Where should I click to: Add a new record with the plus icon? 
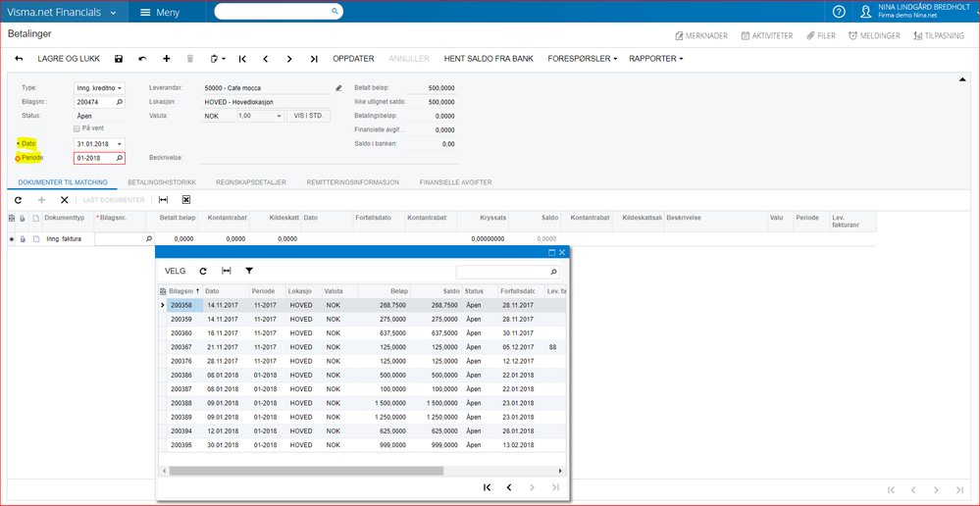point(166,59)
